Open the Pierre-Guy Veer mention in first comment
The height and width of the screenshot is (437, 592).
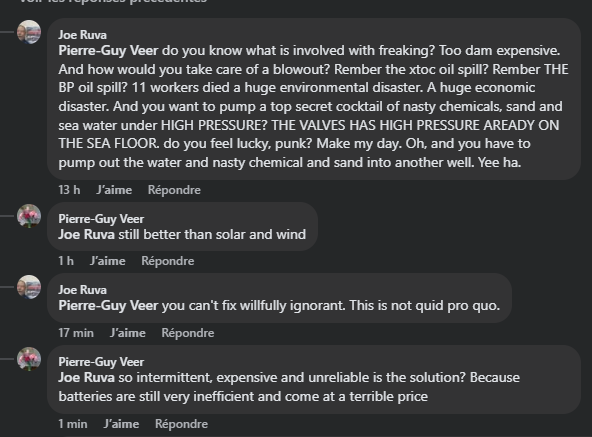click(x=108, y=51)
